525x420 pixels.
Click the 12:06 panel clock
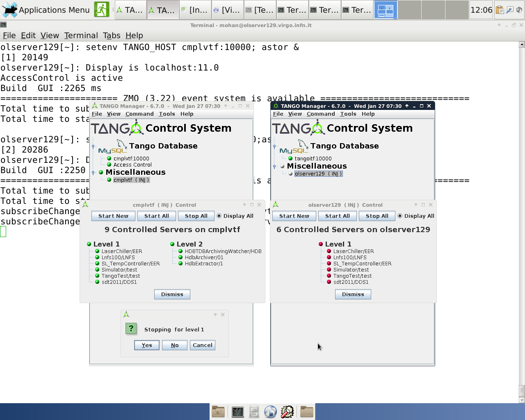[x=482, y=10]
